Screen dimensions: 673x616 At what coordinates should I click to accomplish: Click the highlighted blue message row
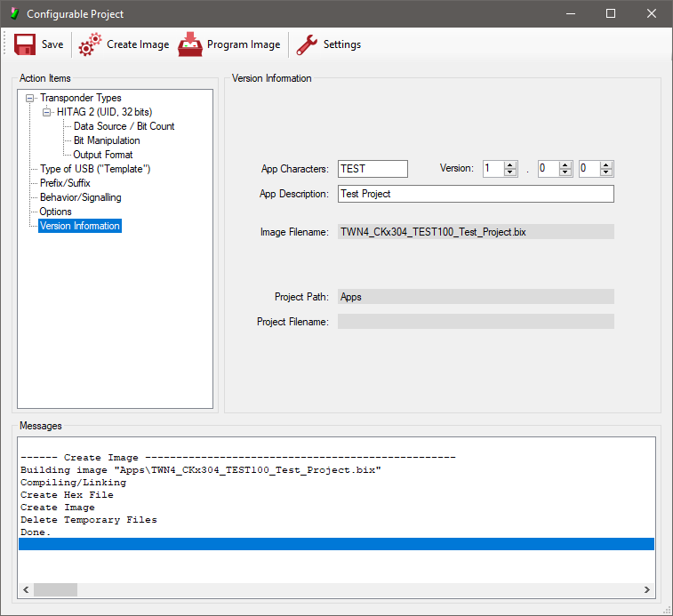click(x=336, y=544)
